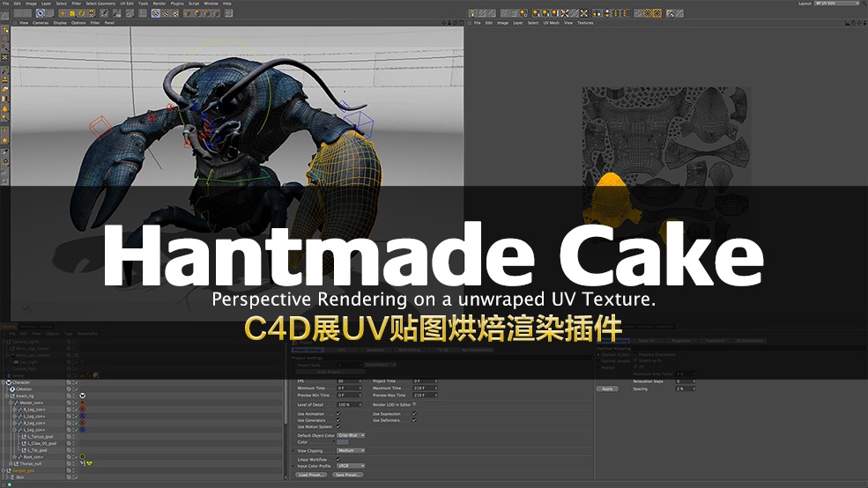Open the Plugins menu

click(x=177, y=4)
